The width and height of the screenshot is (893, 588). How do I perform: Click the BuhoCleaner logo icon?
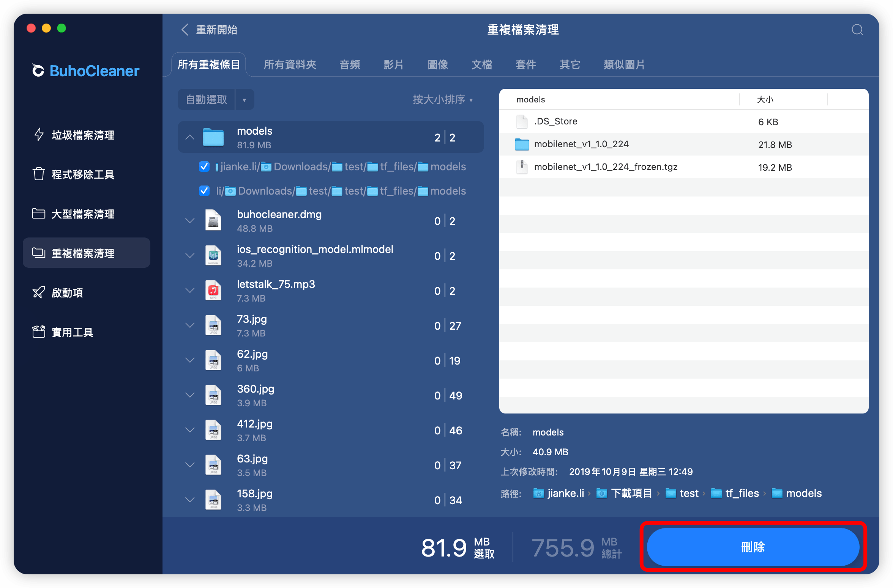[x=38, y=71]
